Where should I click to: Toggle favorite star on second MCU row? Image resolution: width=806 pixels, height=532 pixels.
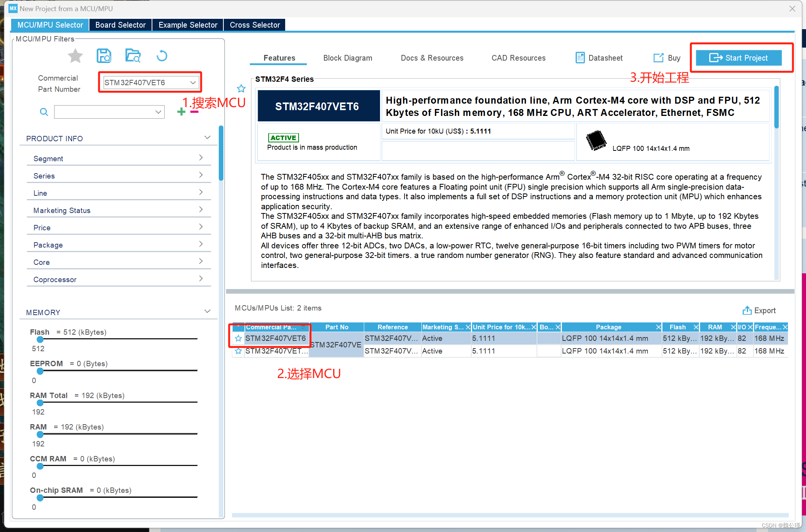coord(238,351)
